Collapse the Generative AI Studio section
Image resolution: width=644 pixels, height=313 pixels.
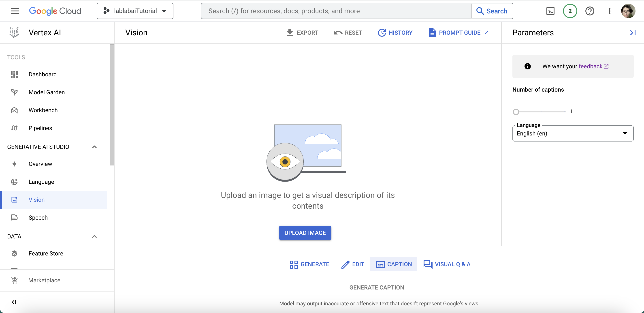tap(94, 147)
